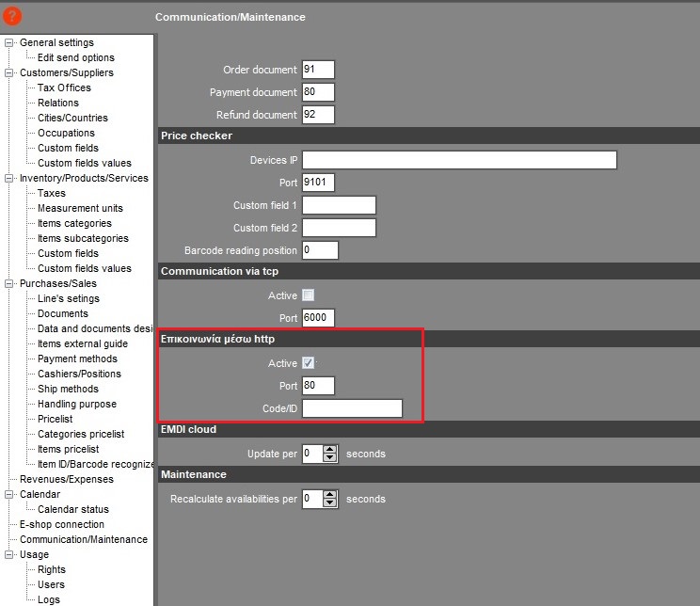
Task: Select Custom fields values under Customers/Suppliers
Action: (x=85, y=163)
